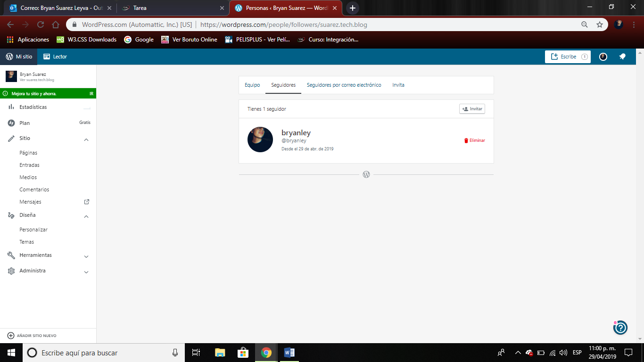Image resolution: width=644 pixels, height=362 pixels.
Task: Click the external link icon beside Mensajes
Action: (x=86, y=202)
